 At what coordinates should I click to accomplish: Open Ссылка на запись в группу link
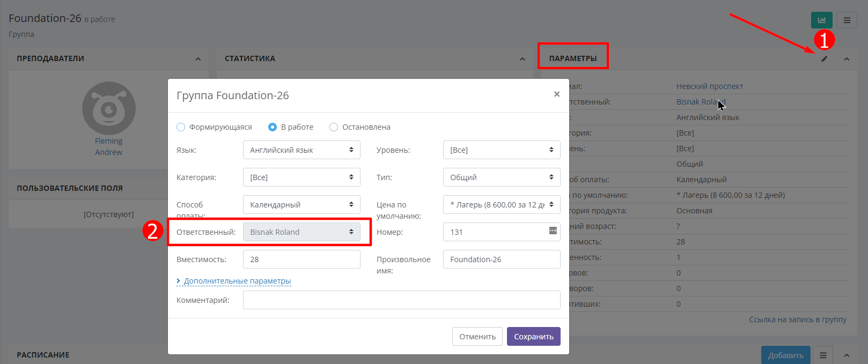click(798, 320)
